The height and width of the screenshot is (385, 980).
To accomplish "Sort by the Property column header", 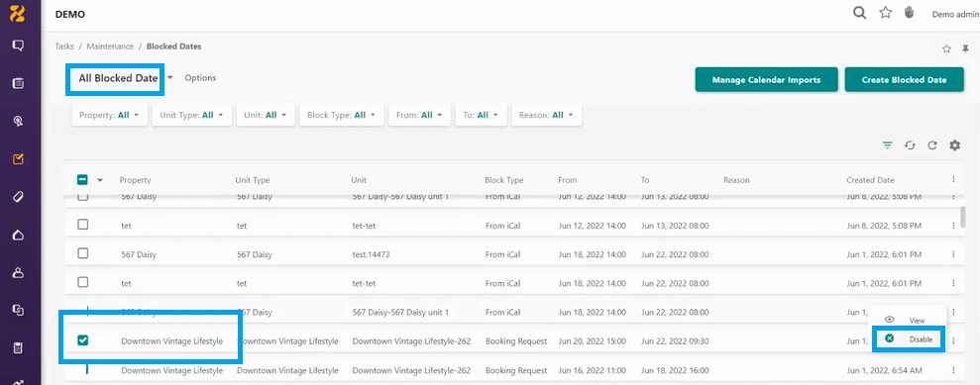I will coord(135,180).
